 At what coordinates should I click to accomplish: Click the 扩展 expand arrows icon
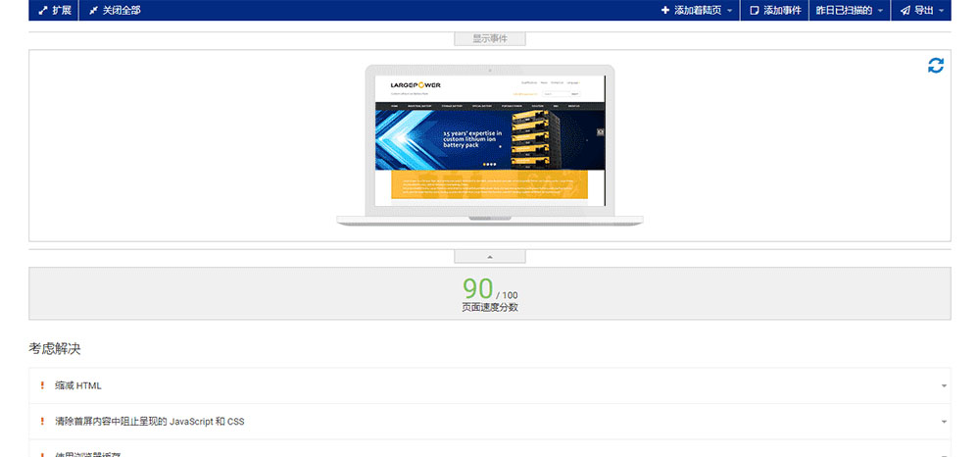pyautogui.click(x=42, y=11)
